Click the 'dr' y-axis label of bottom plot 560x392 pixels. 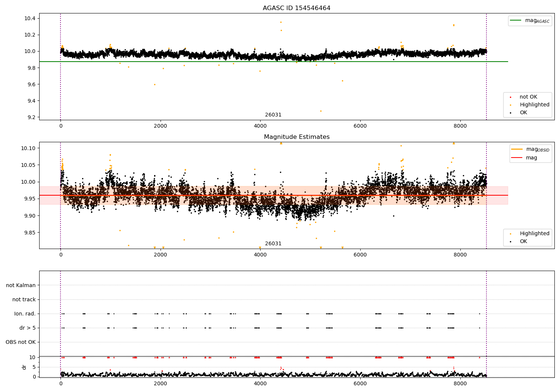(x=24, y=367)
